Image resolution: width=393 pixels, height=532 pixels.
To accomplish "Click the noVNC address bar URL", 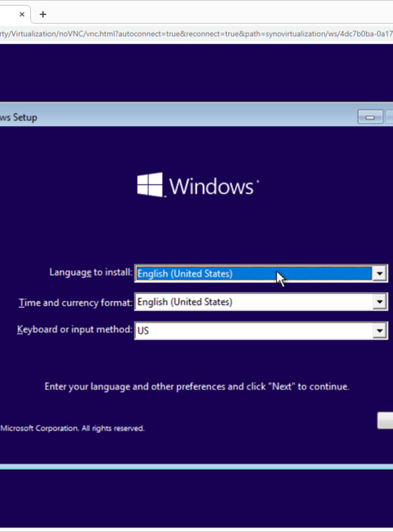I will click(x=196, y=34).
